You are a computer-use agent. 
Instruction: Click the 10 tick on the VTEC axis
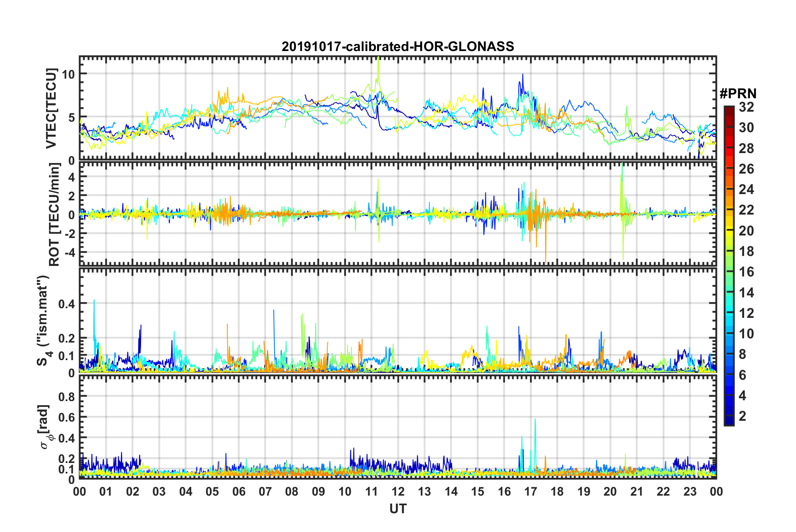68,74
